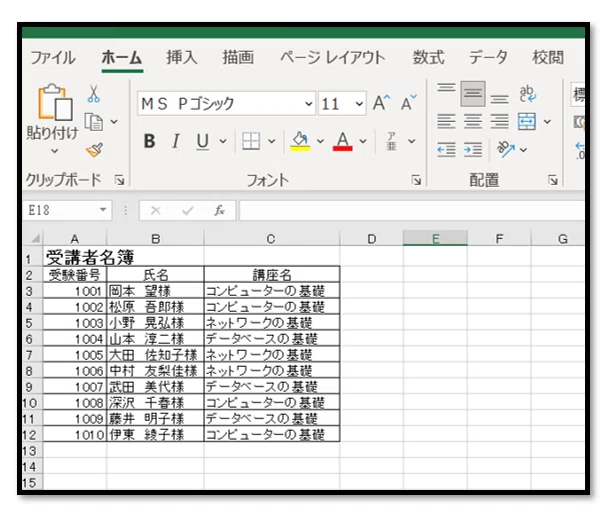Click cell データベースの基礎 in row 6
Viewport: 614px width, 522px height.
271,339
